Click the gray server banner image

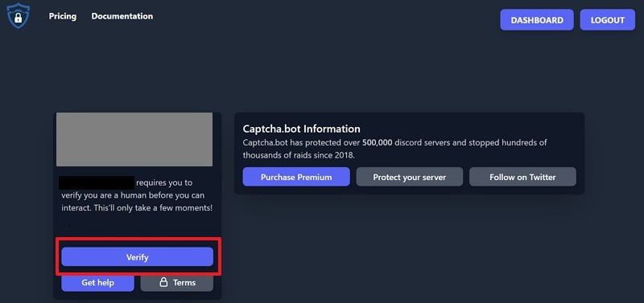134,139
